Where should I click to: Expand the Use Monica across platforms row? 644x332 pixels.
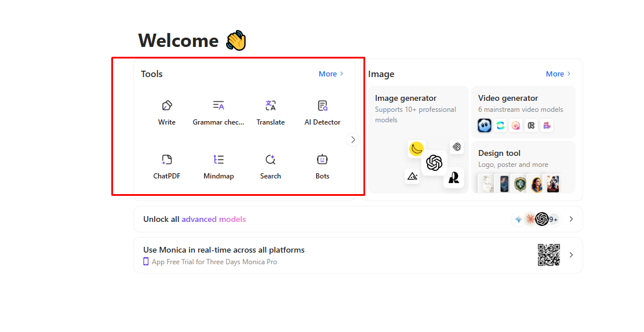point(571,255)
